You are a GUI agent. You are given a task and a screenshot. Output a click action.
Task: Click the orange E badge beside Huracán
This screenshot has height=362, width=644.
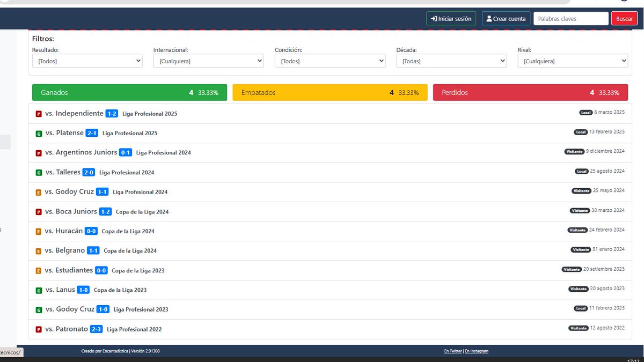(x=39, y=232)
